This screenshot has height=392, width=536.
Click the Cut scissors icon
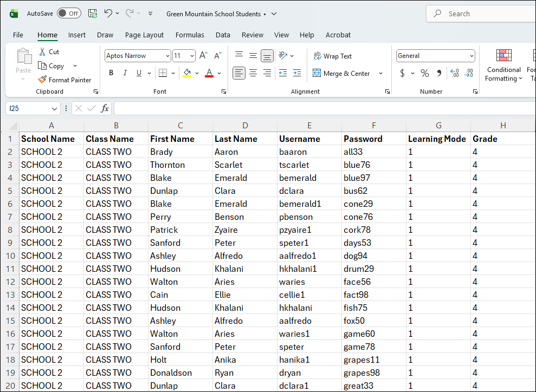(x=42, y=52)
